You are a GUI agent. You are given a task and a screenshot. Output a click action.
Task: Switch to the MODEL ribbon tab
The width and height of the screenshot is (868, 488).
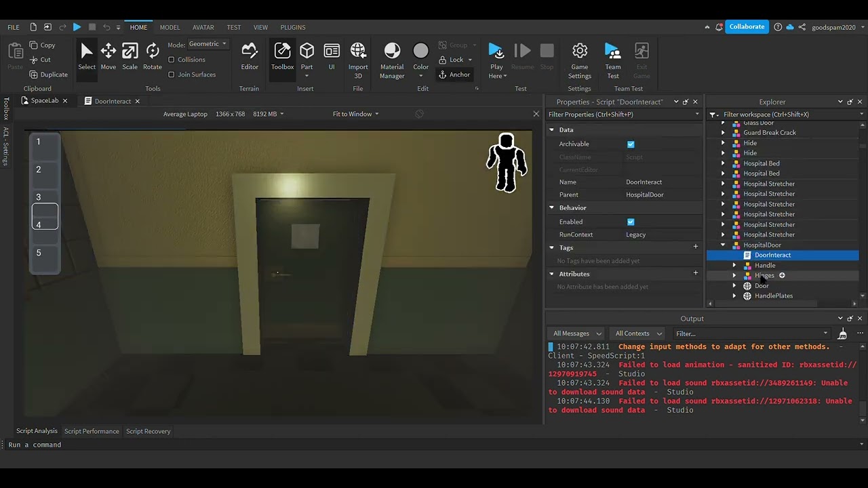click(170, 27)
